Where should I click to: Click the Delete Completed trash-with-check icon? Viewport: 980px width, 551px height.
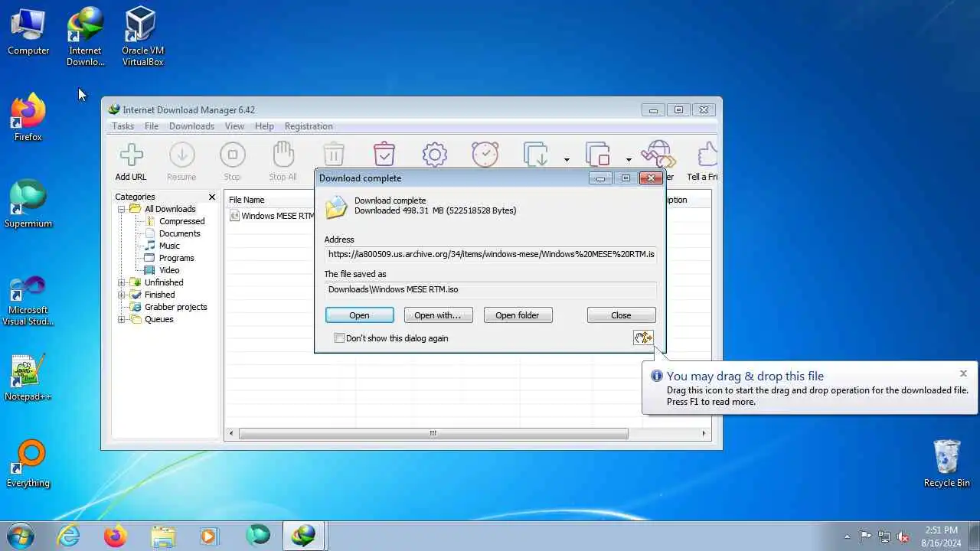point(384,154)
